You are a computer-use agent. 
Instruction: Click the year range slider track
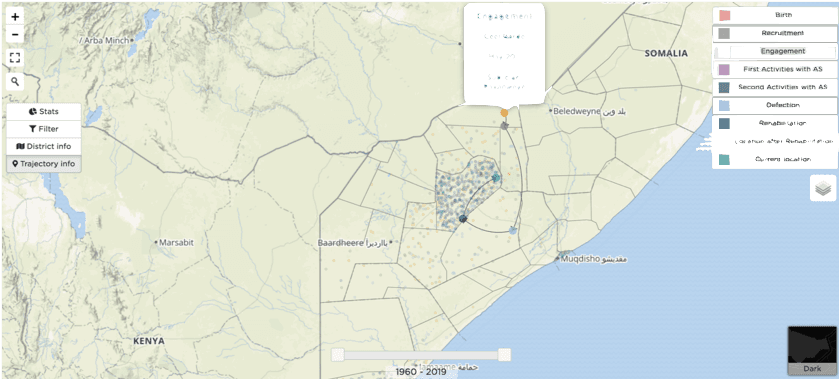(421, 355)
